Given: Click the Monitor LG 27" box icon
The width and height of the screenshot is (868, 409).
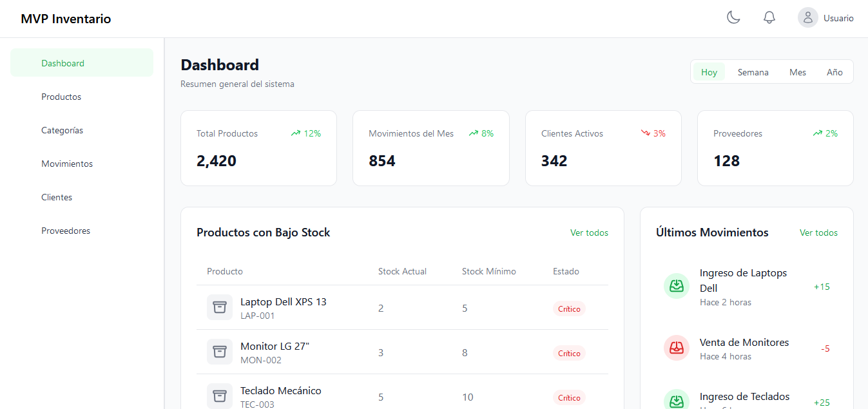Looking at the screenshot, I should 220,352.
